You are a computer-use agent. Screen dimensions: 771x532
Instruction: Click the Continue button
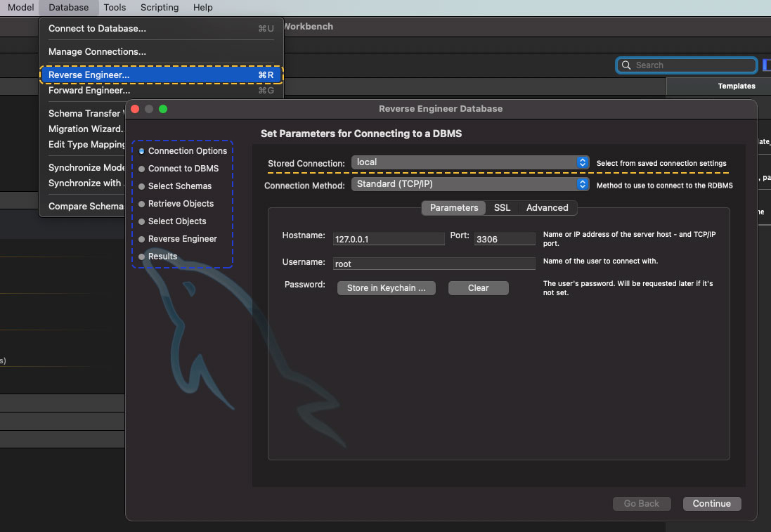click(x=711, y=503)
